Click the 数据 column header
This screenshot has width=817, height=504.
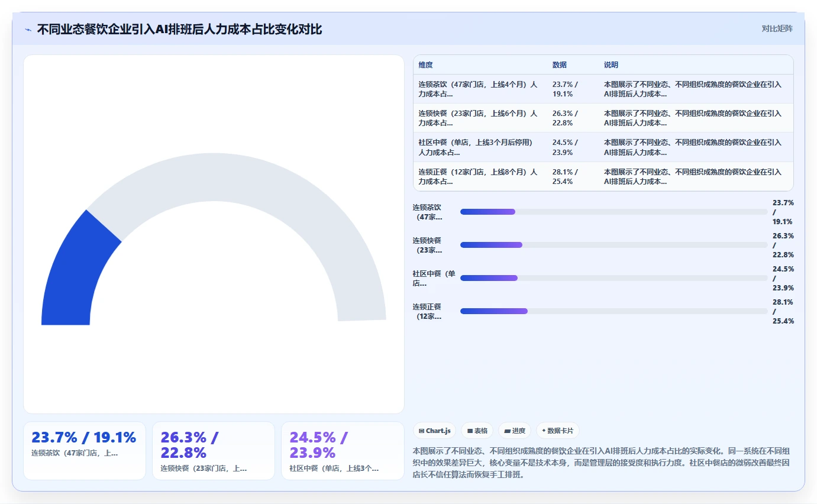tap(560, 65)
